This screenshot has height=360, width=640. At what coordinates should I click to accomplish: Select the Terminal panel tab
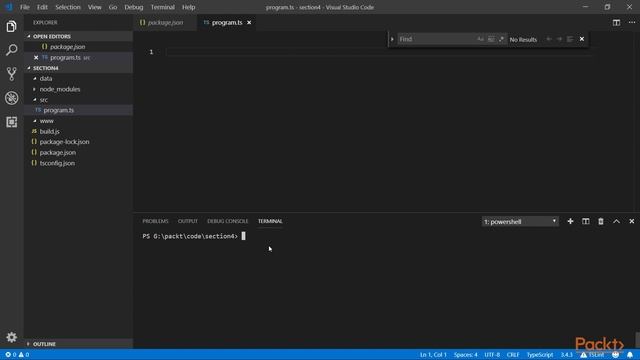[270, 221]
